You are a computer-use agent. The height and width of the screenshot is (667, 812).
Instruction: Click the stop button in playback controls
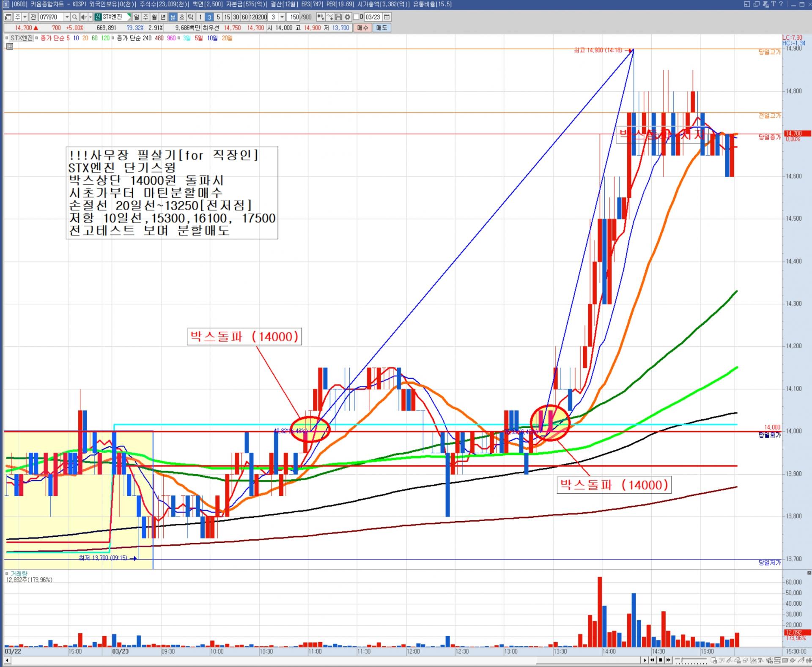point(661,660)
